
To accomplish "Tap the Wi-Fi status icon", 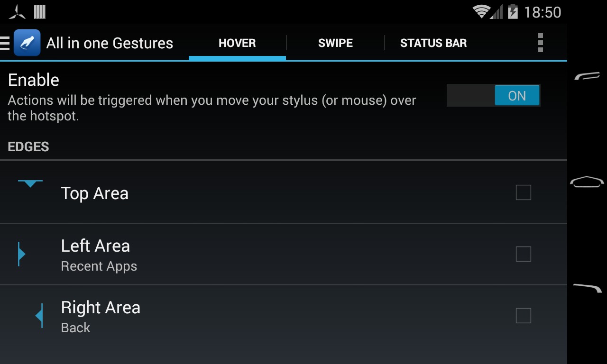I will [481, 12].
